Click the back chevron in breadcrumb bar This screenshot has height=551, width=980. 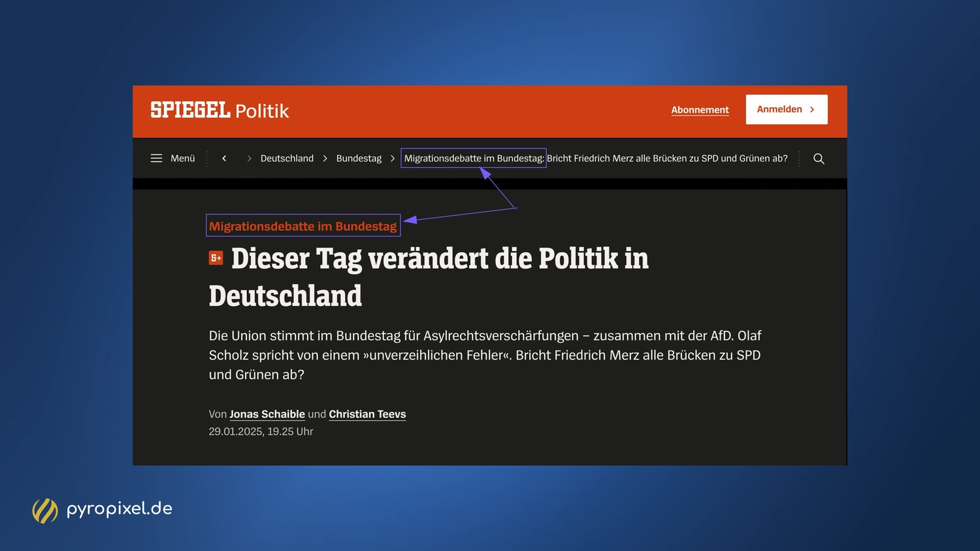coord(224,158)
